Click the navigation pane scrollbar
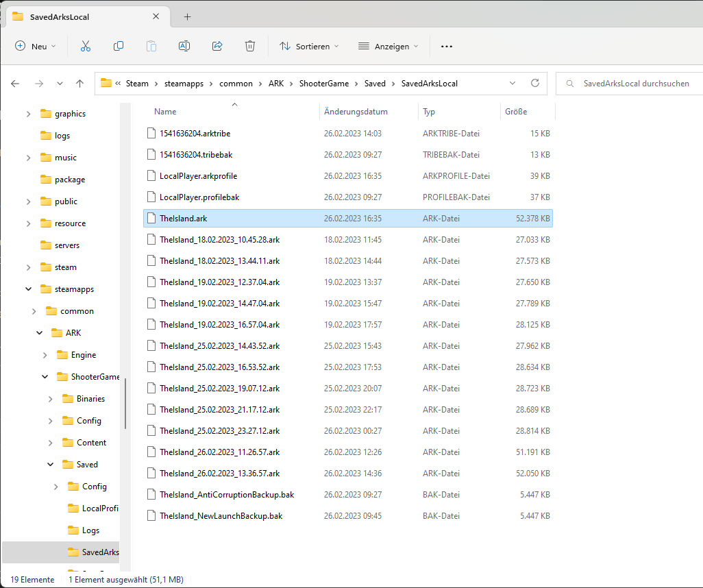The height and width of the screenshot is (588, 703). click(125, 404)
